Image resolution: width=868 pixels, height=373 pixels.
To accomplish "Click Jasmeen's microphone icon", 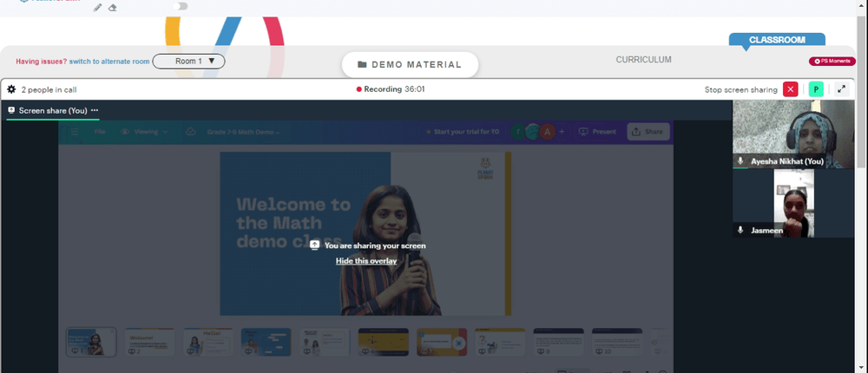I will pyautogui.click(x=740, y=230).
